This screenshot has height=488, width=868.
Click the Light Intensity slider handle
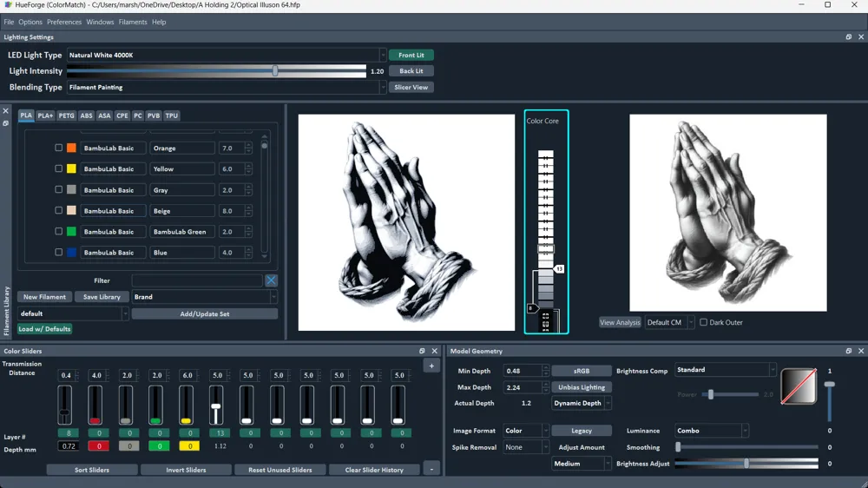(275, 71)
